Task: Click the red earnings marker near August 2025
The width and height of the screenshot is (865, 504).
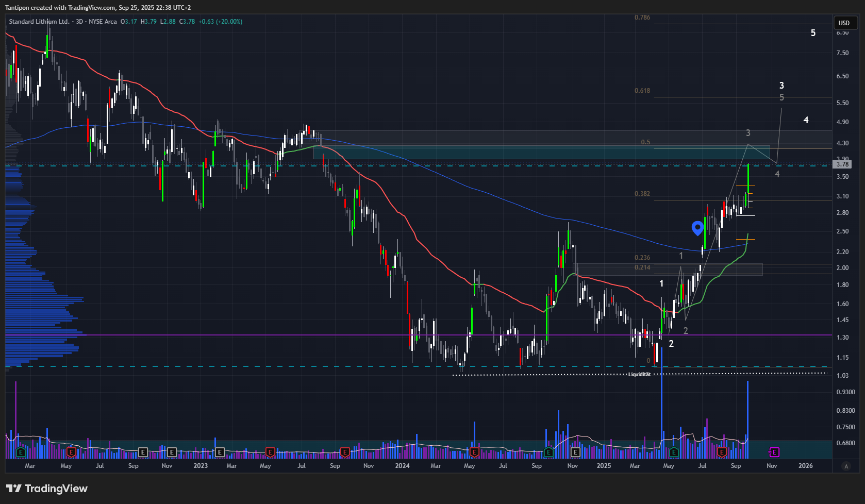Action: pyautogui.click(x=722, y=452)
